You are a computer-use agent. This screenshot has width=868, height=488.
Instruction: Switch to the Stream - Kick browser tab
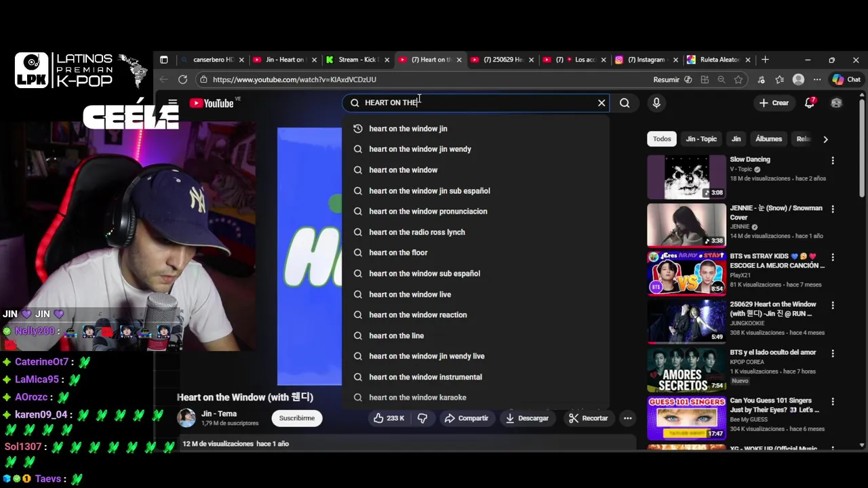356,60
